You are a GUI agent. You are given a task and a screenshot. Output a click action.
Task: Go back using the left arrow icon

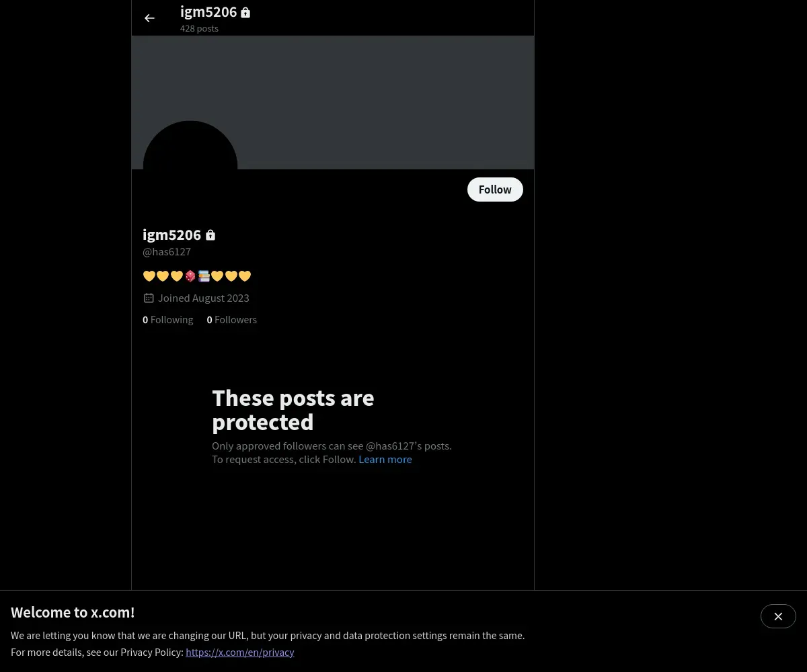pos(149,18)
